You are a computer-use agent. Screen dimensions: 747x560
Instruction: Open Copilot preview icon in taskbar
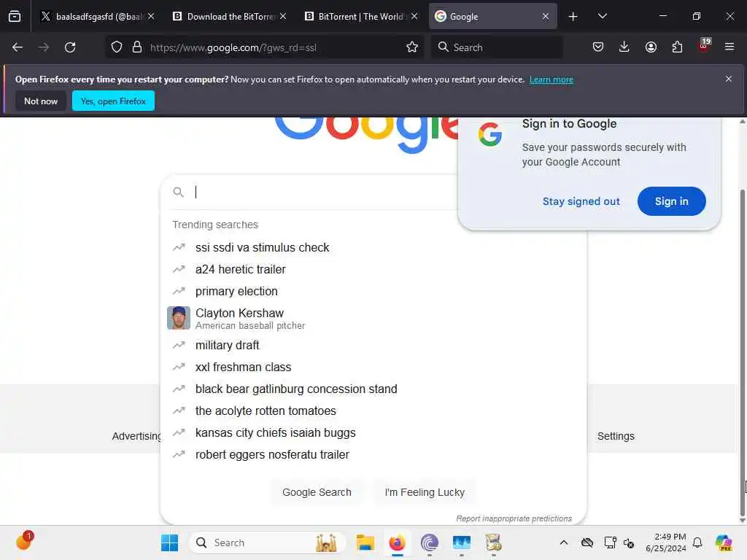[x=724, y=542]
